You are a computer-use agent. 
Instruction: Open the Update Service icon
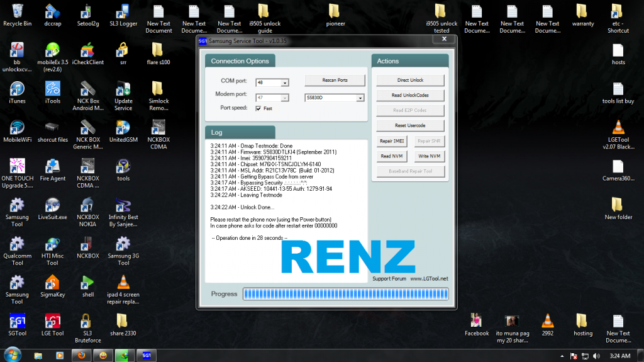[x=123, y=96]
